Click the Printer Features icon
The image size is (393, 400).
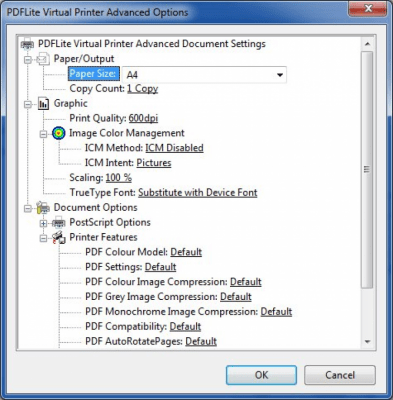[59, 237]
